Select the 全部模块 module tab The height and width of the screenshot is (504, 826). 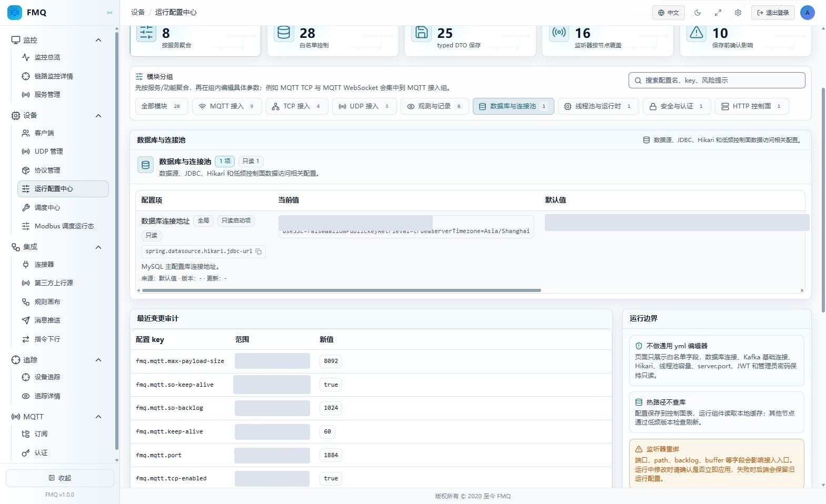161,106
